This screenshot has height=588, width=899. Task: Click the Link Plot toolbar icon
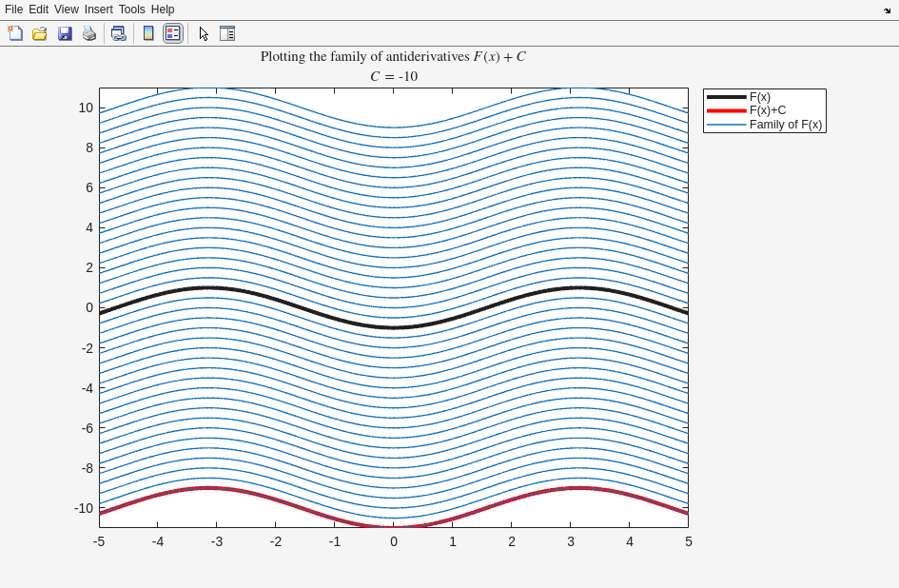[x=118, y=33]
